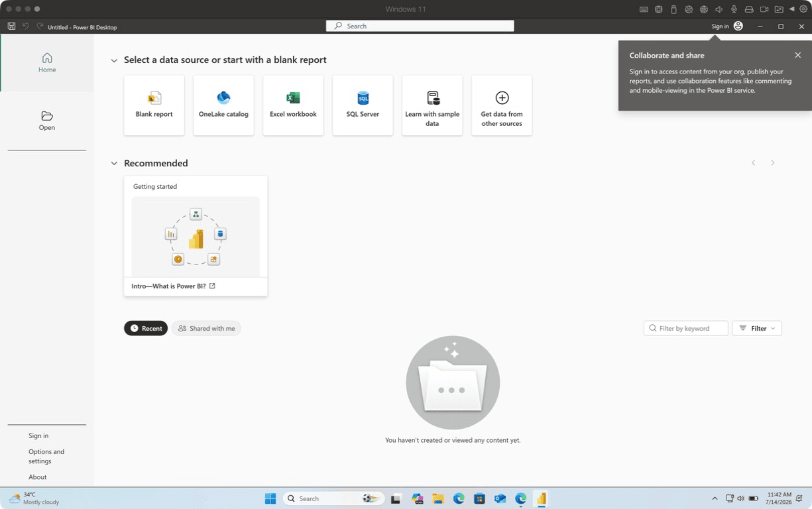
Task: Open a Blank report
Action: coord(154,105)
